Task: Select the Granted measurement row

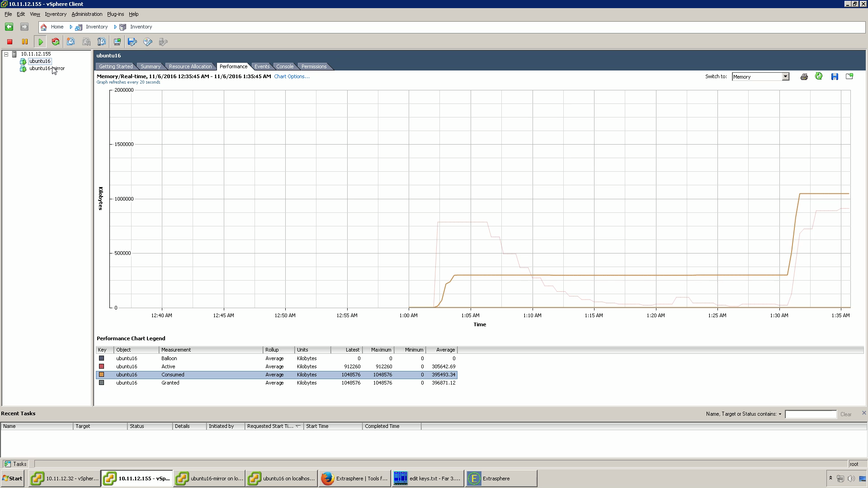Action: tap(276, 383)
